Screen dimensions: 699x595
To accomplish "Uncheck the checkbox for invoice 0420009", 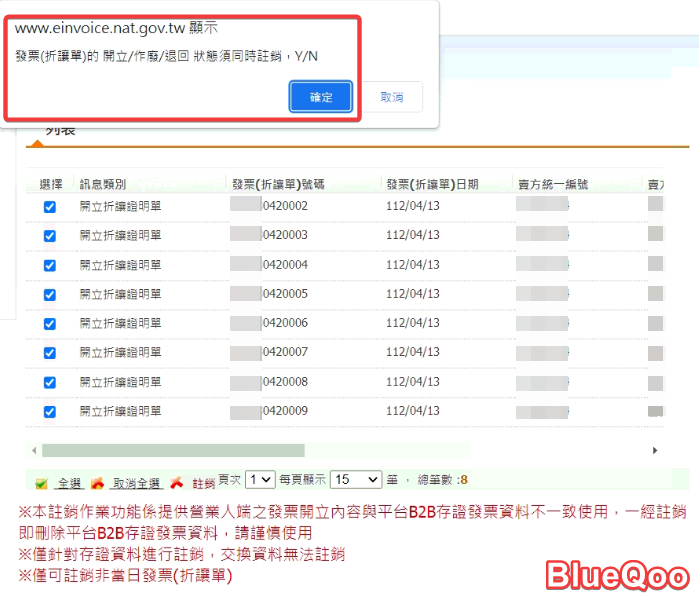I will 50,412.
